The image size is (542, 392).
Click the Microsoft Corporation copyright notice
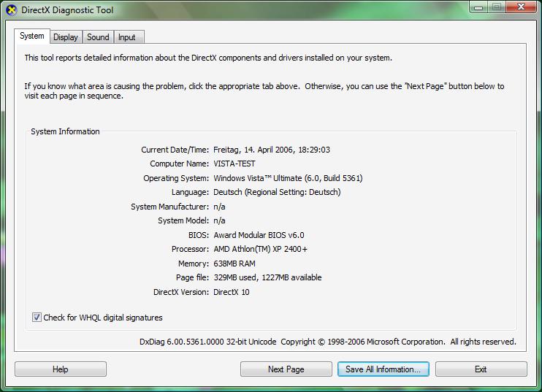coord(398,342)
